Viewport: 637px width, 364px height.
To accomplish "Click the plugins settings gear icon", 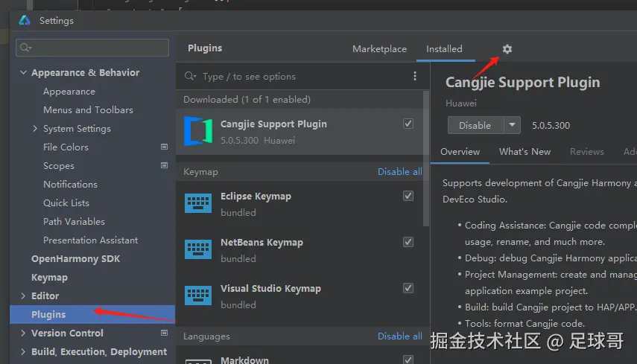I will [507, 49].
